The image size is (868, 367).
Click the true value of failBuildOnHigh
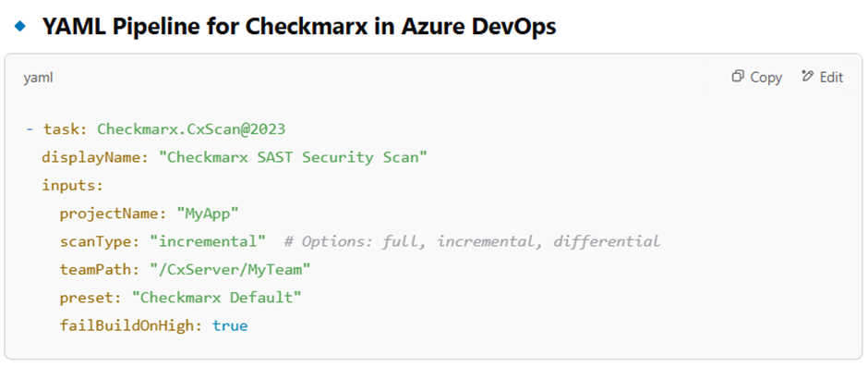point(230,326)
